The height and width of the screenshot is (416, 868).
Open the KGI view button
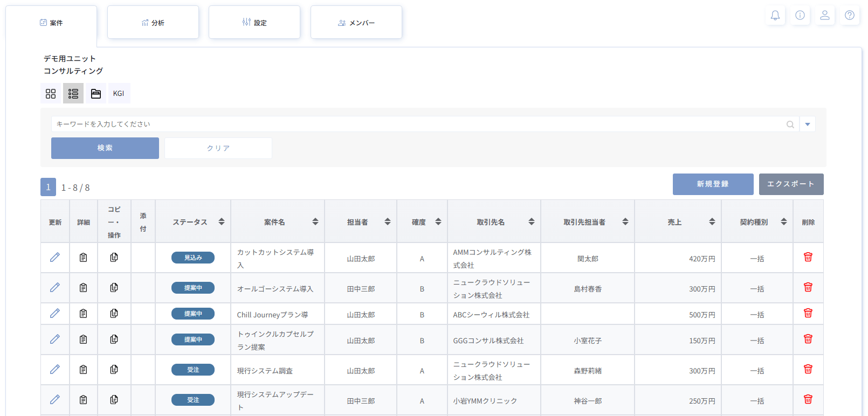[119, 94]
